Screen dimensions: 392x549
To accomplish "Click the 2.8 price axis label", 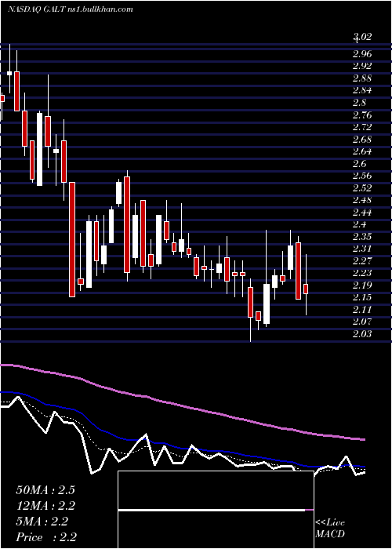I will click(x=360, y=103).
